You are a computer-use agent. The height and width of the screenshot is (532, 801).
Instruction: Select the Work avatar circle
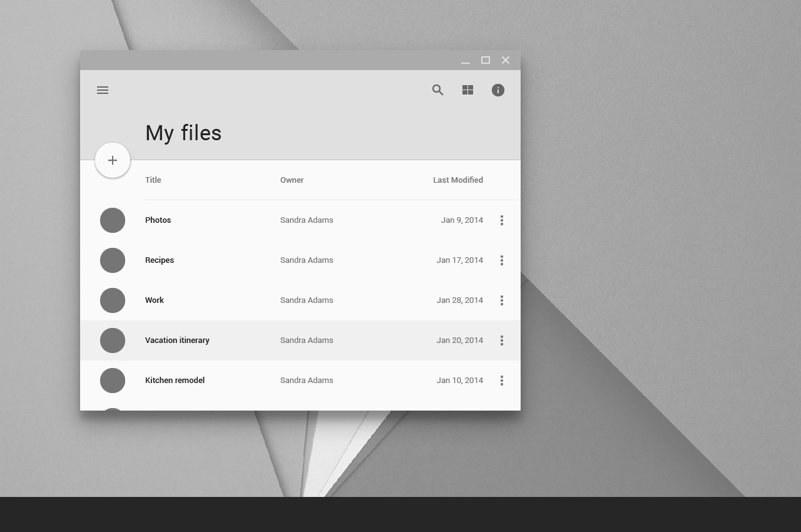pyautogui.click(x=113, y=300)
